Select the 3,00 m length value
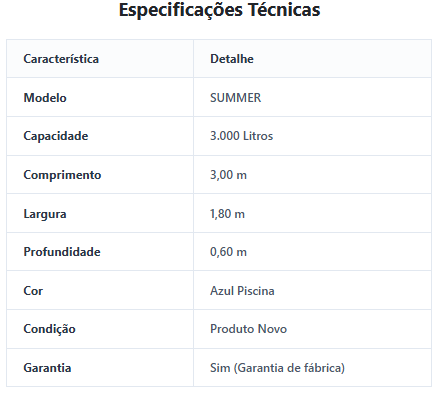438x393 pixels. click(228, 175)
